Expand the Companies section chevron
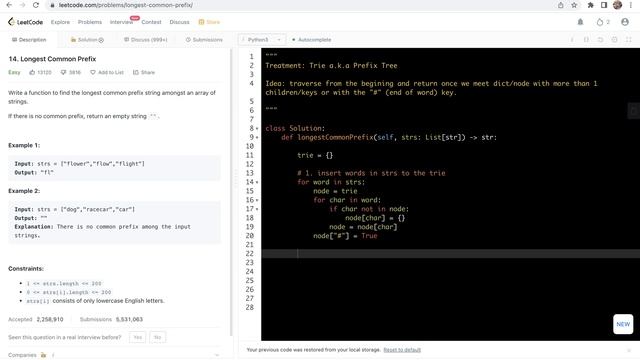This screenshot has width=640, height=360. (217, 355)
